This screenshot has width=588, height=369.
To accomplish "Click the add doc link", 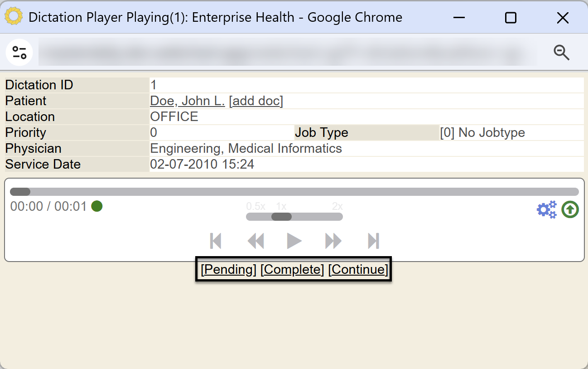I will [256, 101].
